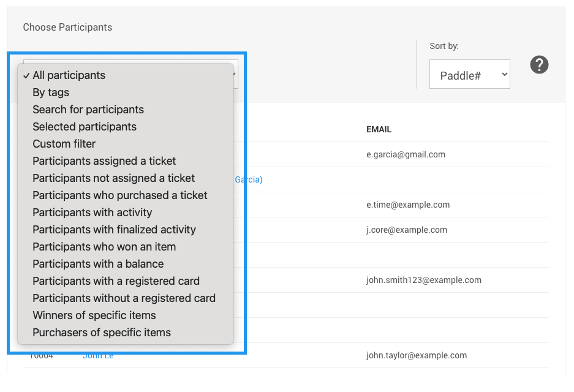Select Participants not assigned a ticket
Image resolution: width=574 pixels, height=392 pixels.
[113, 178]
